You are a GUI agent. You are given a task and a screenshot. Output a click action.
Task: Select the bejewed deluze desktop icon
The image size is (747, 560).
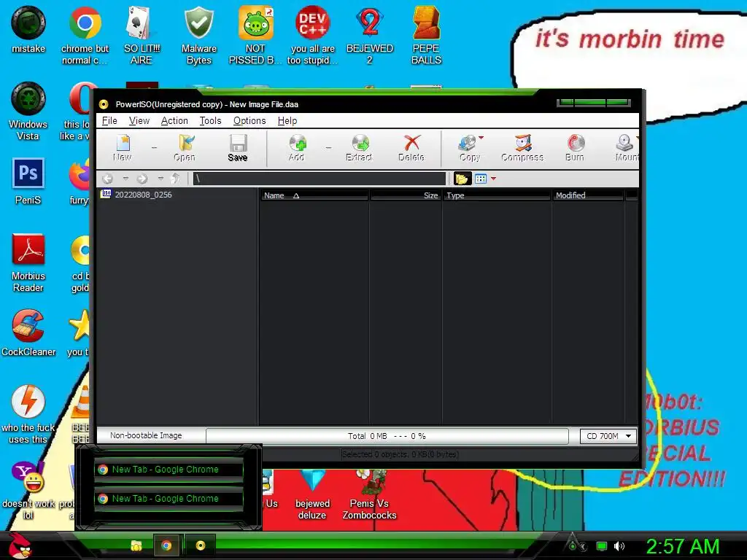[x=312, y=495]
